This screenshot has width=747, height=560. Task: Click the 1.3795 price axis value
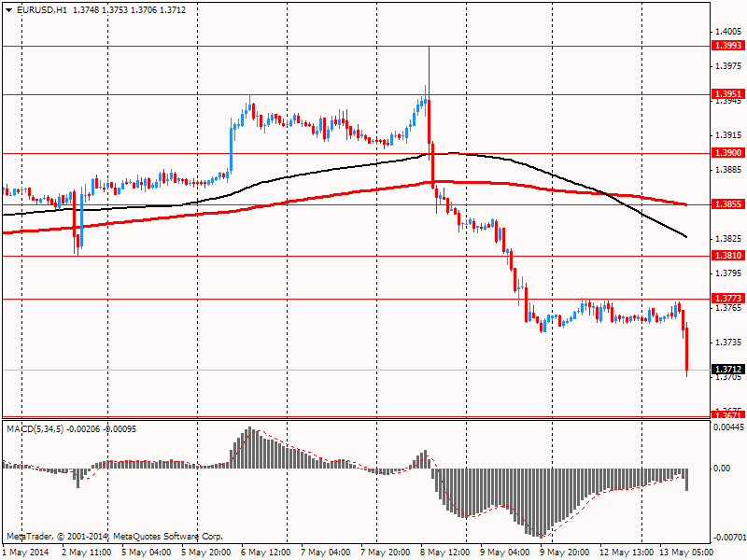728,273
